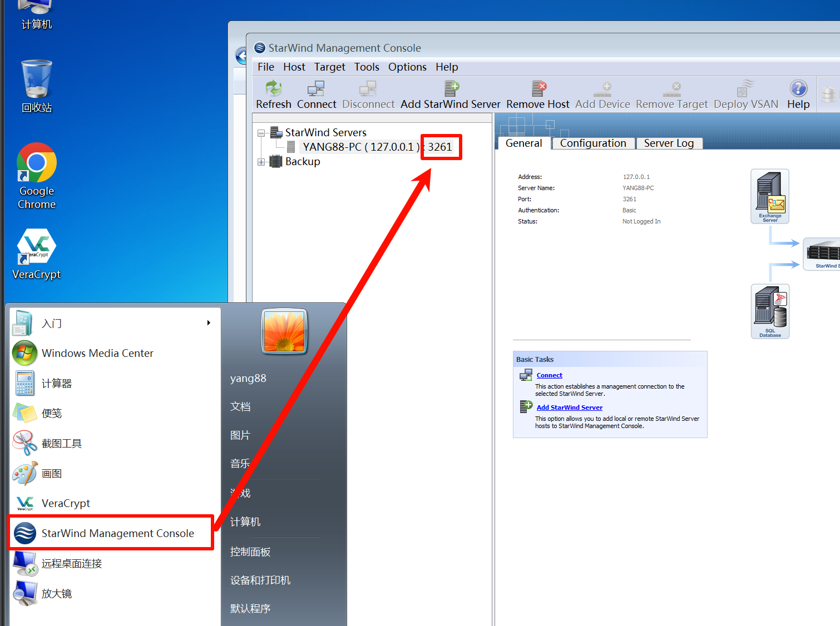Click the Exchange Server diagram icon

[x=770, y=196]
